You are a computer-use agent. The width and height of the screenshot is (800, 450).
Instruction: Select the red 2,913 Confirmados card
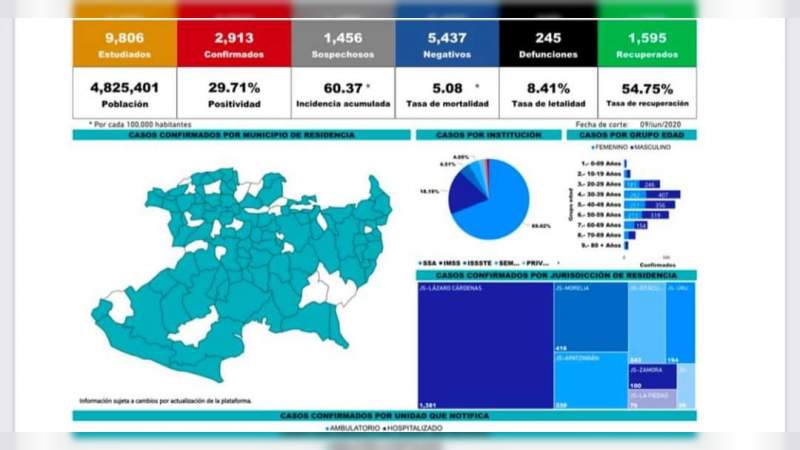(x=234, y=44)
